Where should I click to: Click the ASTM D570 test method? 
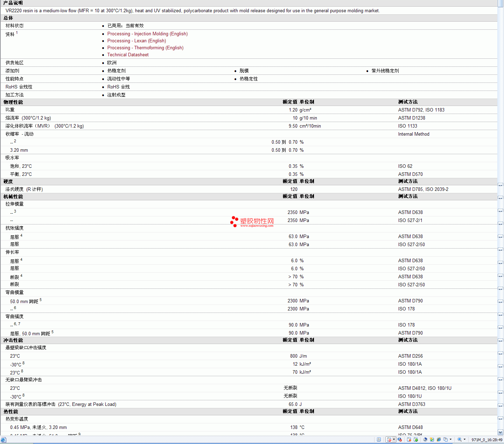pos(410,174)
